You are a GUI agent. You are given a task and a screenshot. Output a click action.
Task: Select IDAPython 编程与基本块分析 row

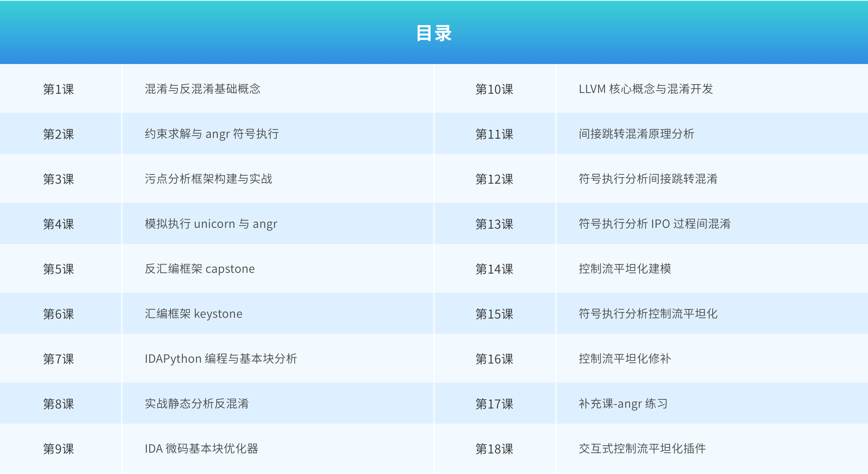(x=221, y=359)
